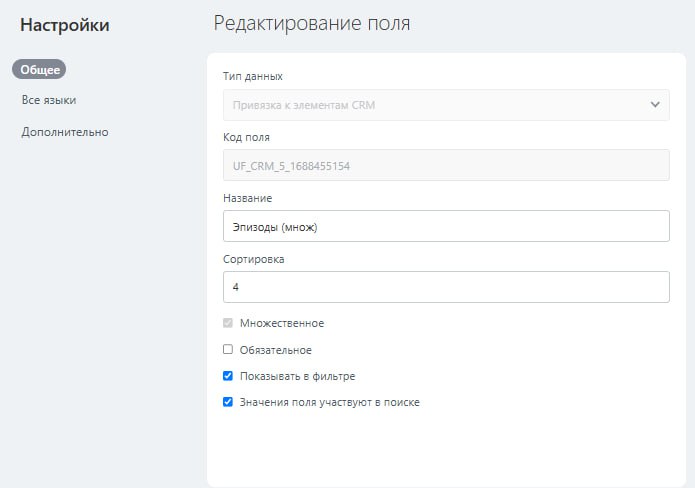695x488 pixels.
Task: Click the Показывать в фильтре label text
Action: pyautogui.click(x=298, y=376)
